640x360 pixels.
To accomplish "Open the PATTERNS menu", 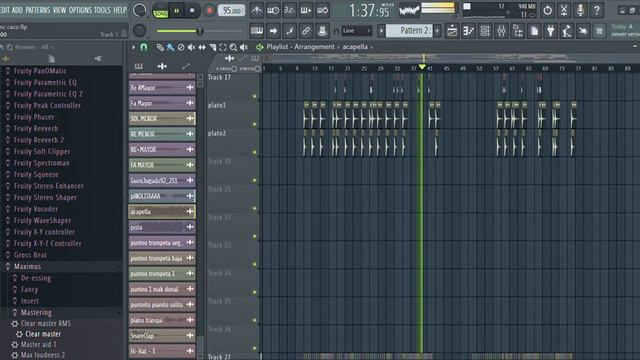I will [38, 10].
